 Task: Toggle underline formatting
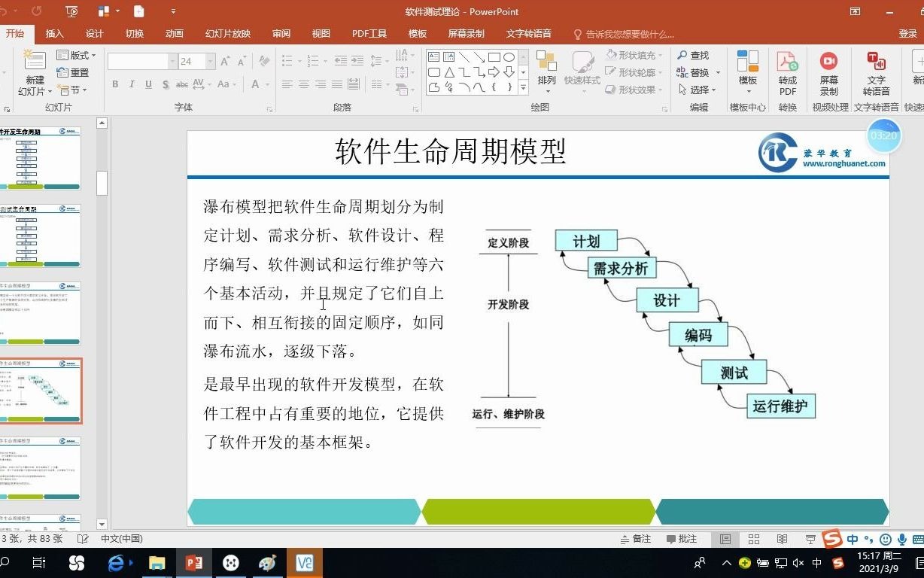[x=150, y=84]
